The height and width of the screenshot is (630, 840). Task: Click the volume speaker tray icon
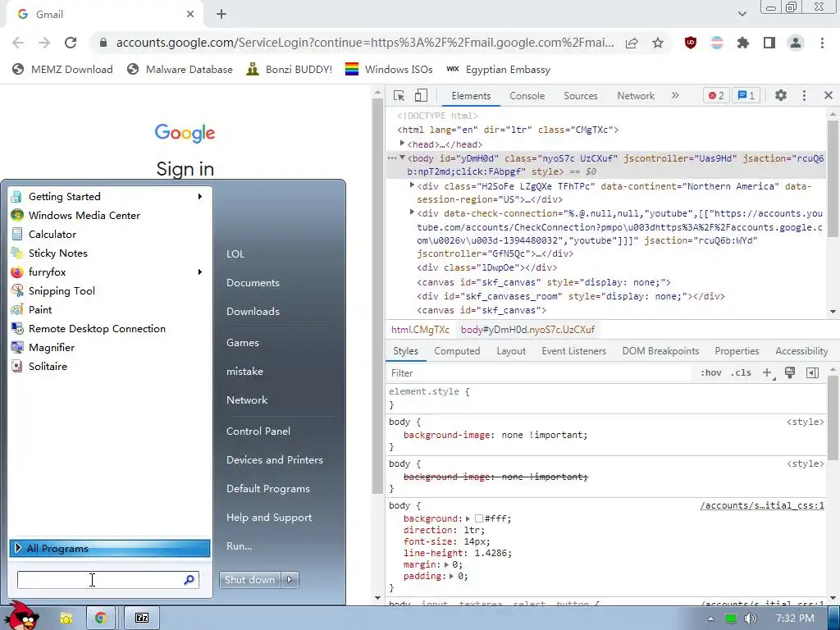[x=750, y=619]
